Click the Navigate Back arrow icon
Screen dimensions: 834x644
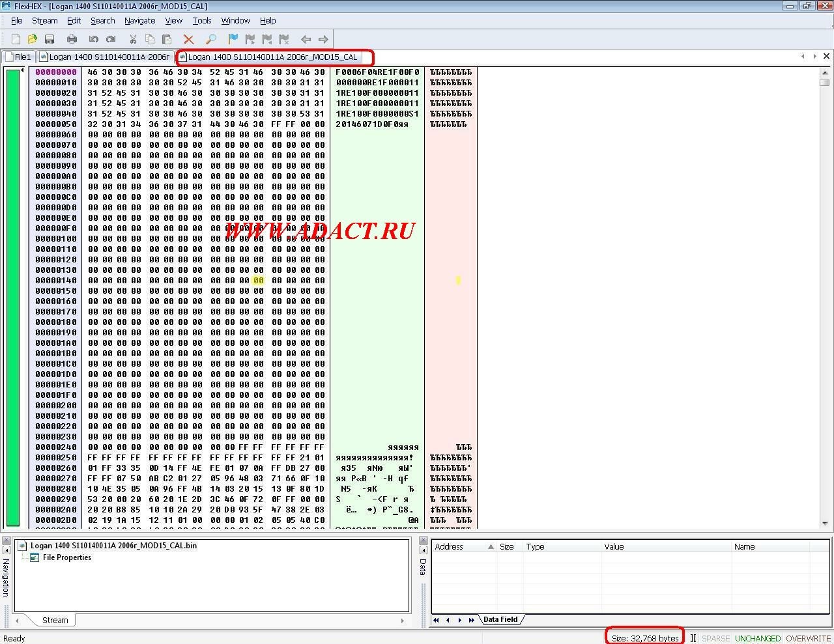point(306,39)
